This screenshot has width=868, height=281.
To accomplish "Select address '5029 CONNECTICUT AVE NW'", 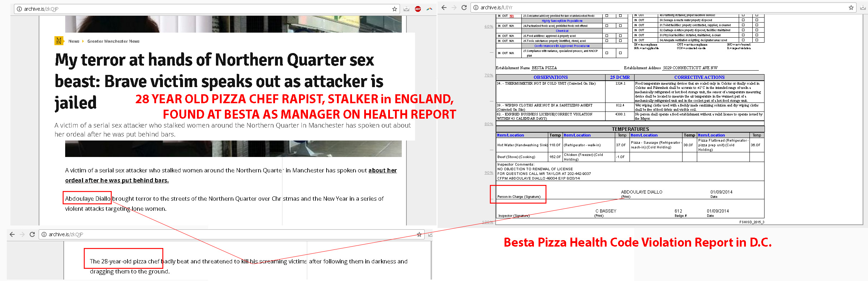I will [x=690, y=68].
